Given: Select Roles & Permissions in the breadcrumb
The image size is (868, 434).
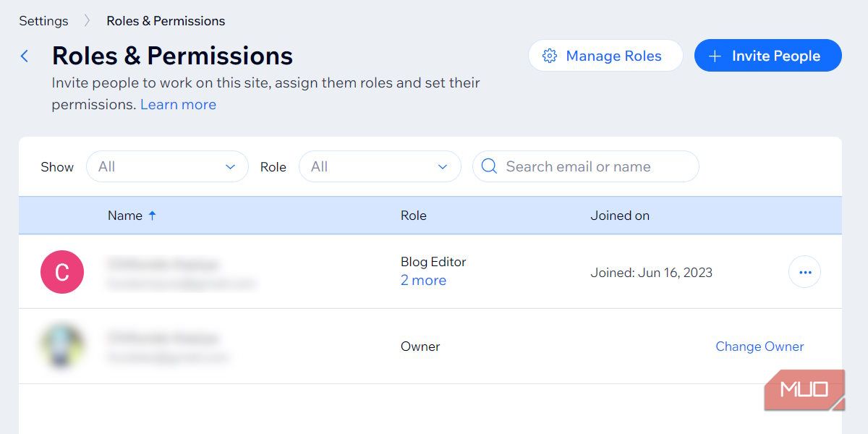Looking at the screenshot, I should (165, 21).
